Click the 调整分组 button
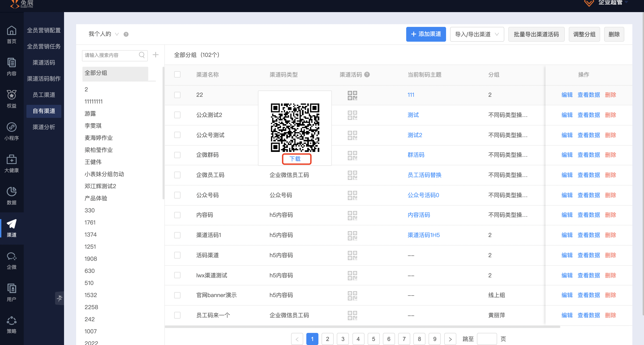The image size is (644, 345). 584,34
